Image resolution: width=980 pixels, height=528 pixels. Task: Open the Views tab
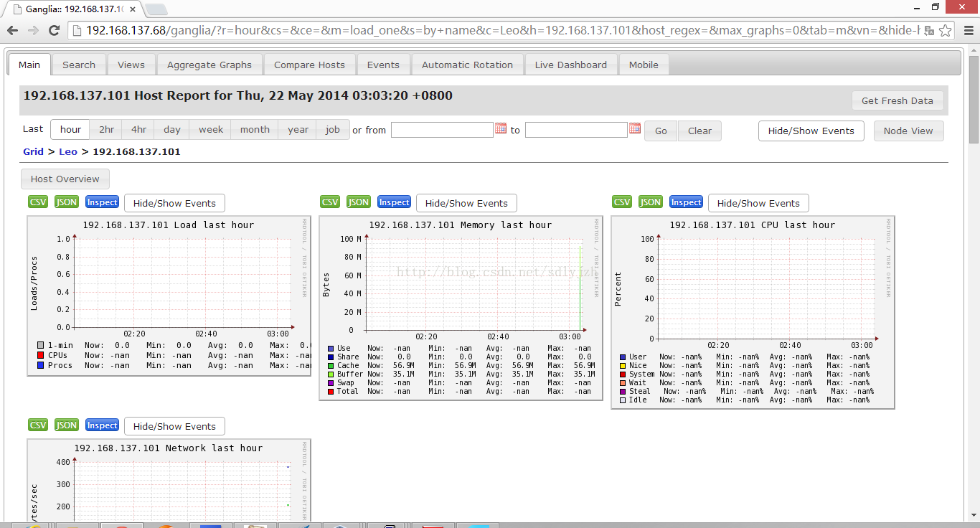(131, 65)
